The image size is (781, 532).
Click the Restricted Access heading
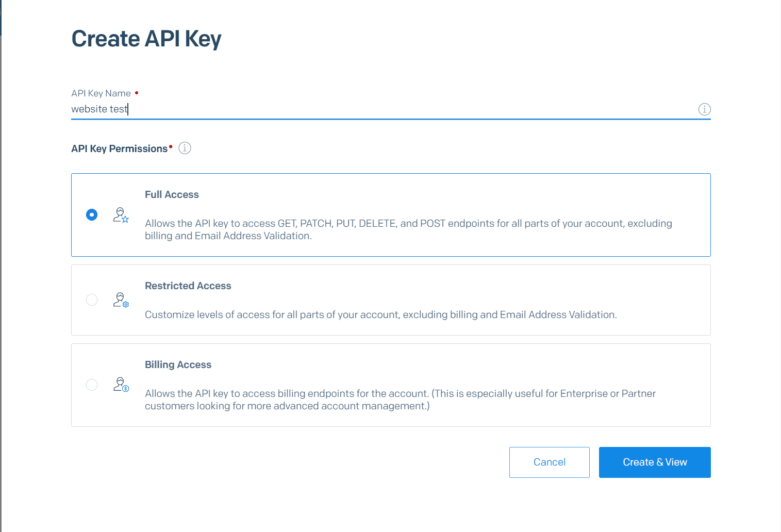tap(188, 286)
